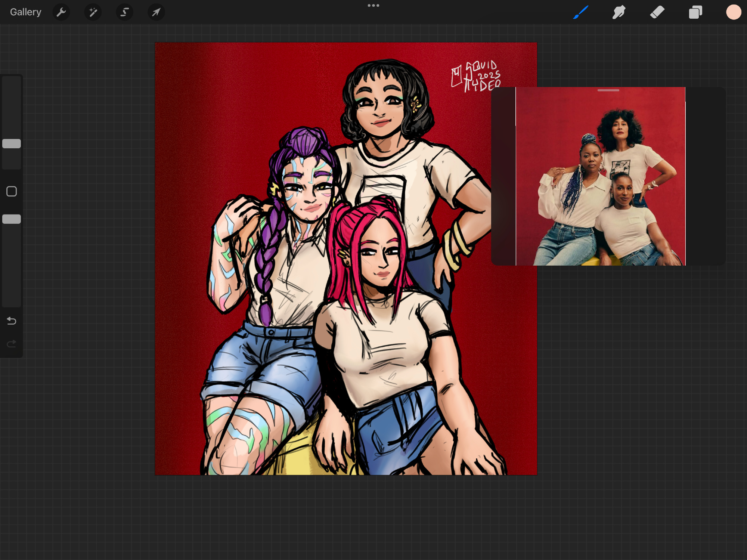Open the peach active color swatch
The image size is (747, 560).
(733, 12)
